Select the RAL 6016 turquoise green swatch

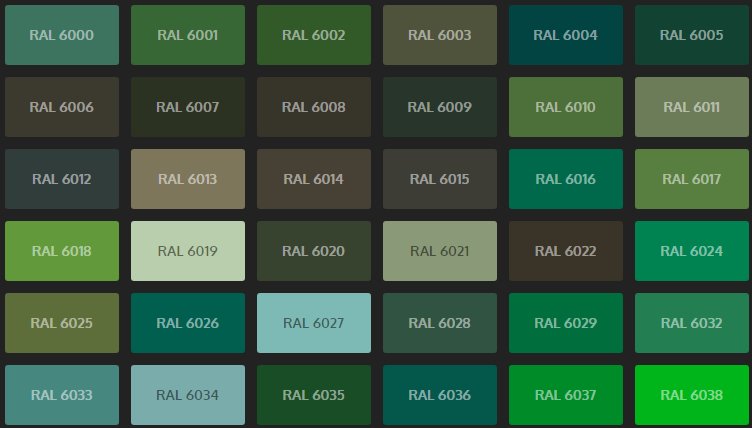point(566,179)
